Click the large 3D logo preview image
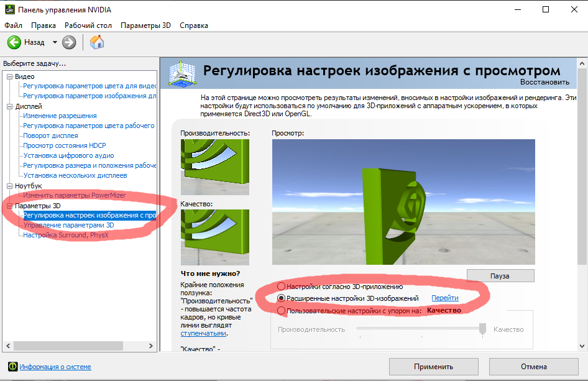The width and height of the screenshot is (588, 381). click(403, 202)
